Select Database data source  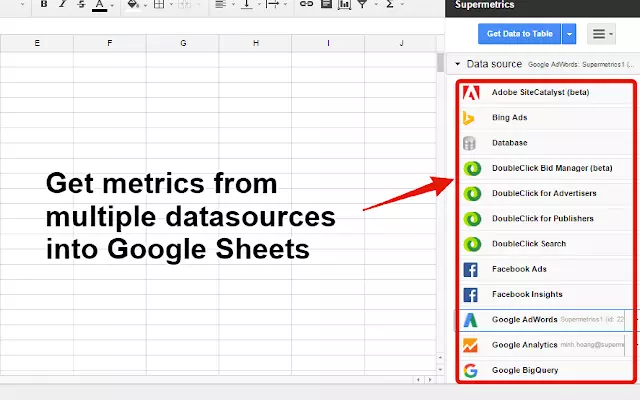[x=546, y=143]
